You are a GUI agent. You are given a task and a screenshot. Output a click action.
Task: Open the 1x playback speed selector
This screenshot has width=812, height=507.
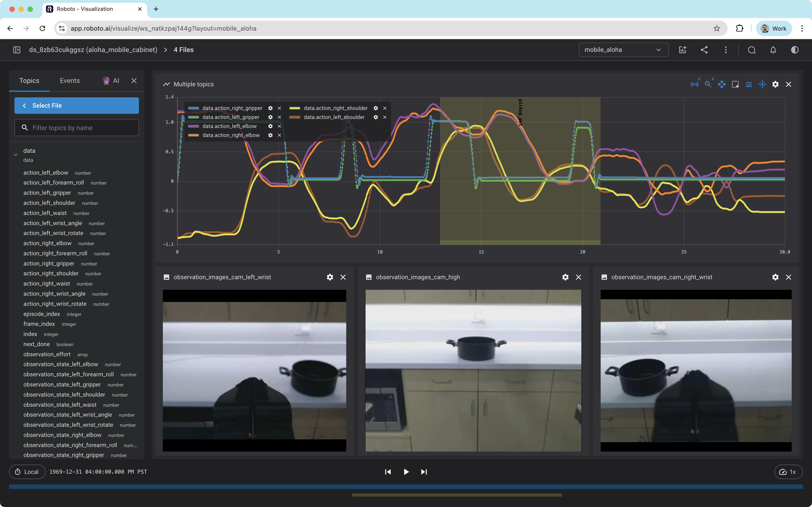point(788,472)
